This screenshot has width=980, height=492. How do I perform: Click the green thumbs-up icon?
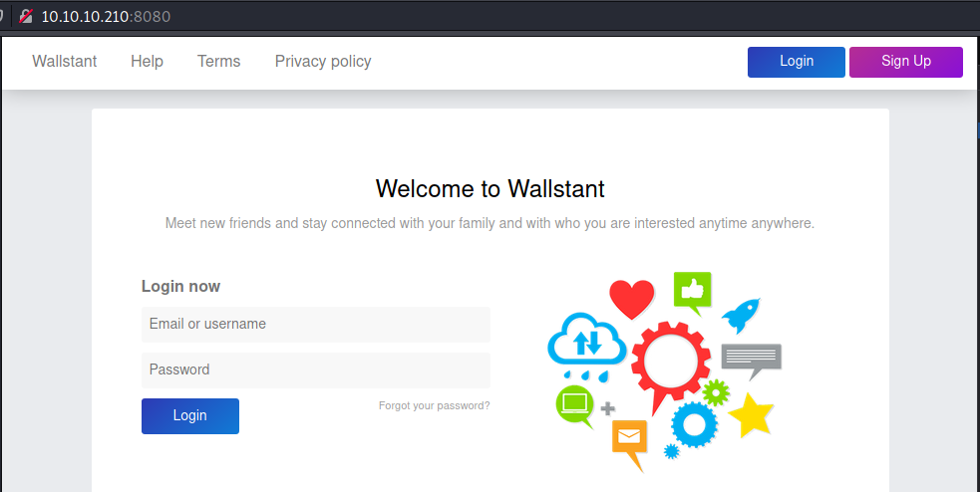[692, 289]
